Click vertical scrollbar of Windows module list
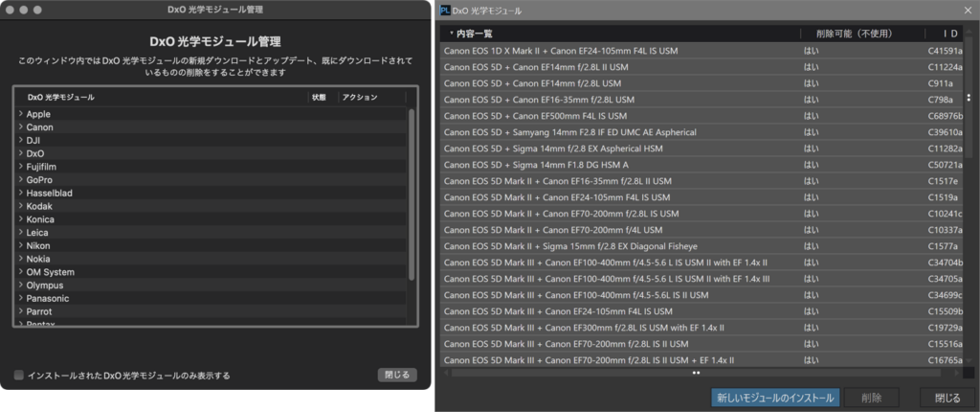Image resolution: width=980 pixels, height=412 pixels. [x=969, y=97]
